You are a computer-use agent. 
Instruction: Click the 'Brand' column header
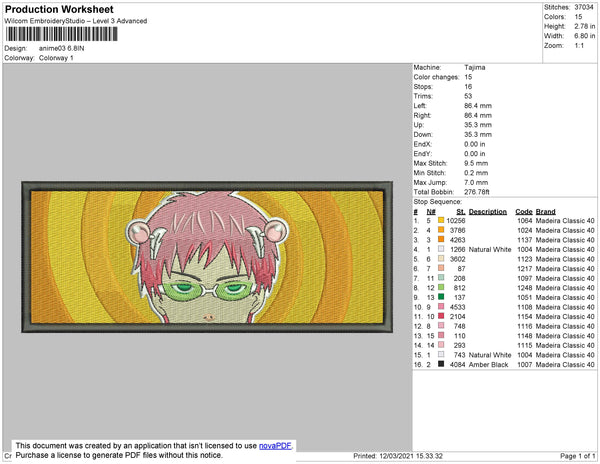pos(546,212)
